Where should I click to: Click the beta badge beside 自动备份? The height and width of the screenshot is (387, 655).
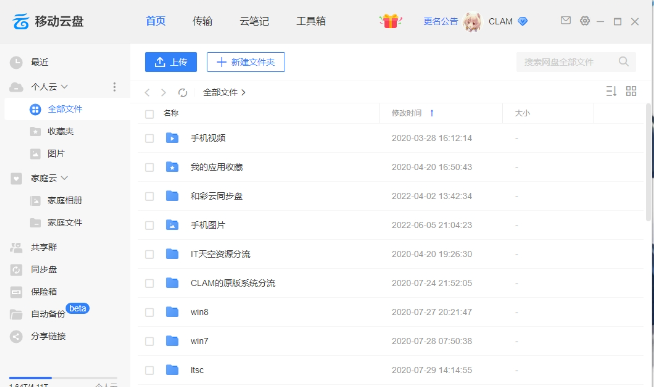pyautogui.click(x=78, y=308)
